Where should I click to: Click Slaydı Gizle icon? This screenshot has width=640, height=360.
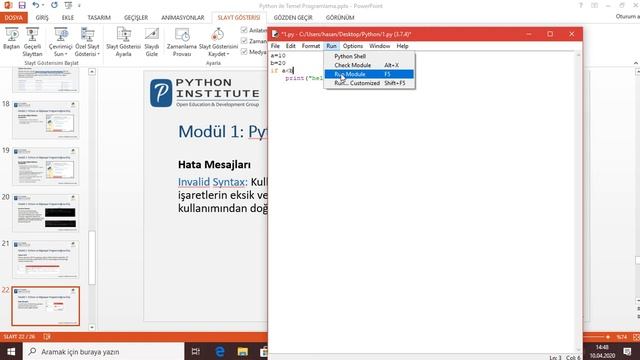pyautogui.click(x=151, y=41)
